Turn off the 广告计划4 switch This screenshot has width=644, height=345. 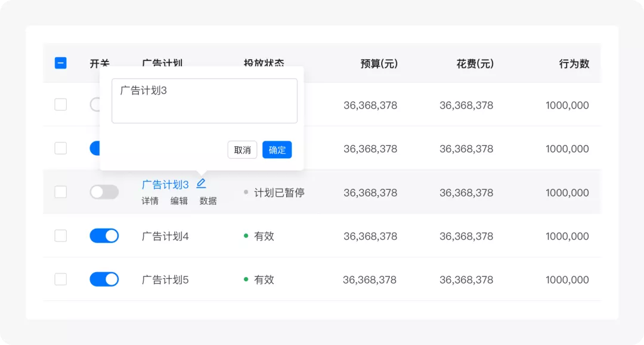104,236
